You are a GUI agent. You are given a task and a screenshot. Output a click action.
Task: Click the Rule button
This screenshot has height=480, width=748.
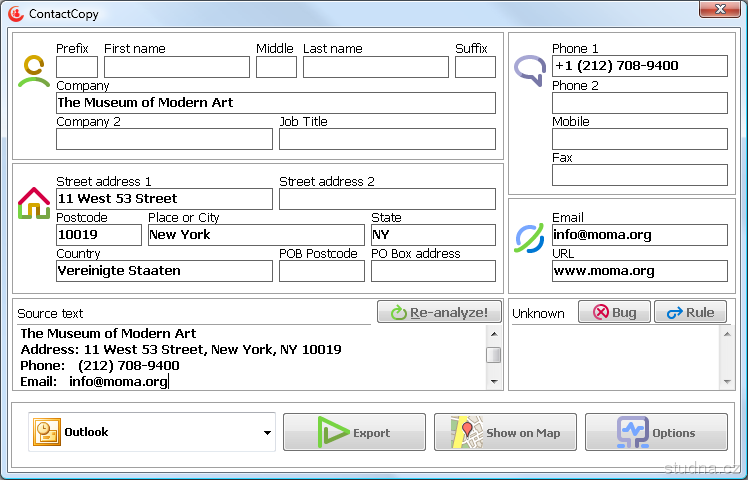[x=690, y=312]
